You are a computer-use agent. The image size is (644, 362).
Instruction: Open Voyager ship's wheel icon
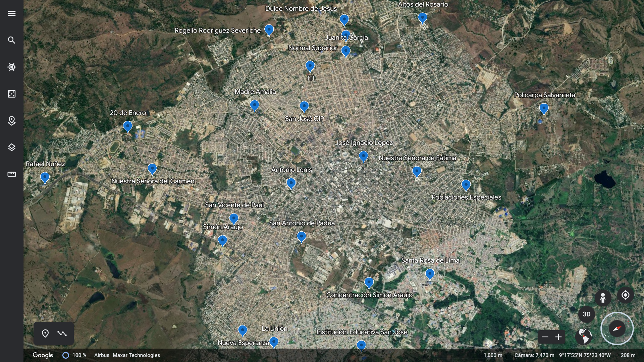12,67
